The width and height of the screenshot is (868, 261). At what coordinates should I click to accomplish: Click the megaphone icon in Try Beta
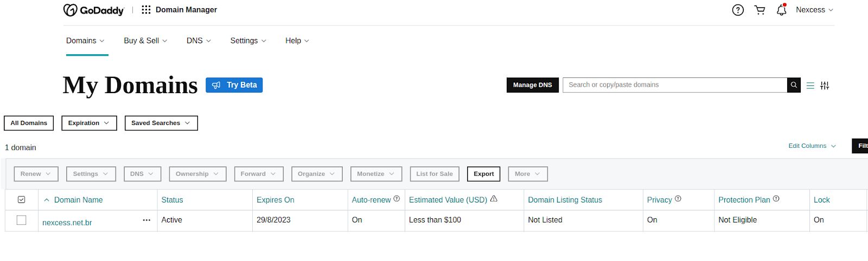(x=216, y=85)
